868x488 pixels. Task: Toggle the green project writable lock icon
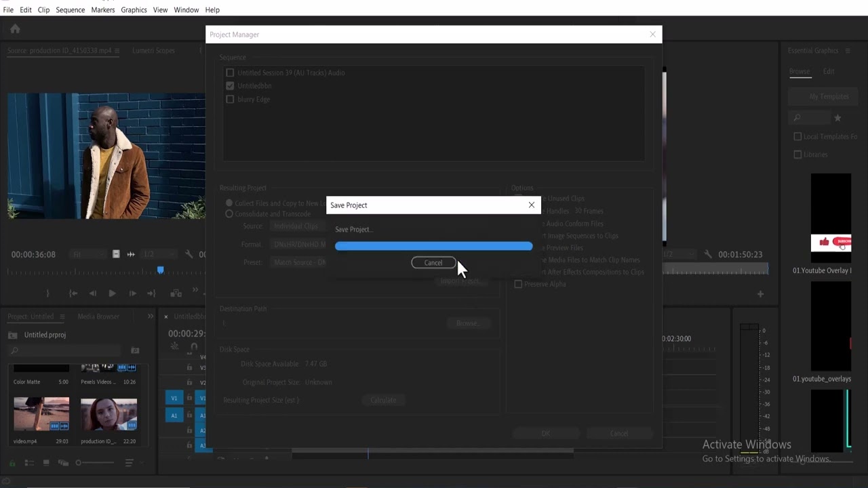click(x=12, y=463)
